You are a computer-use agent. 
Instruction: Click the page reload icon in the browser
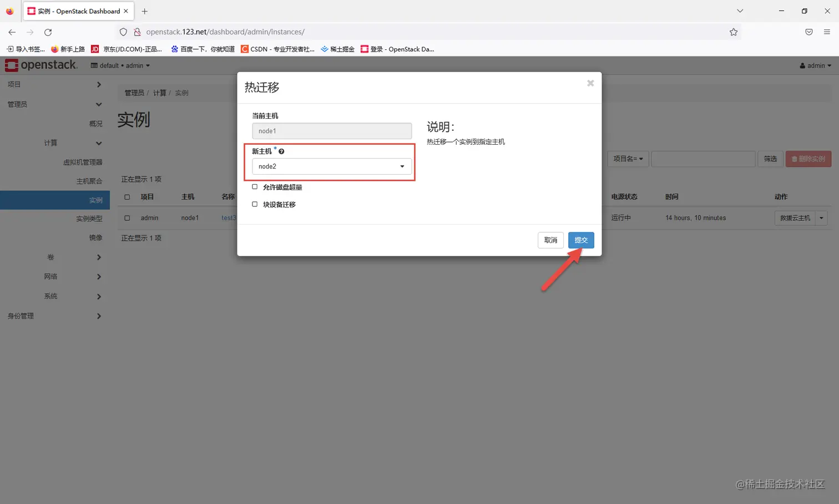click(x=48, y=32)
